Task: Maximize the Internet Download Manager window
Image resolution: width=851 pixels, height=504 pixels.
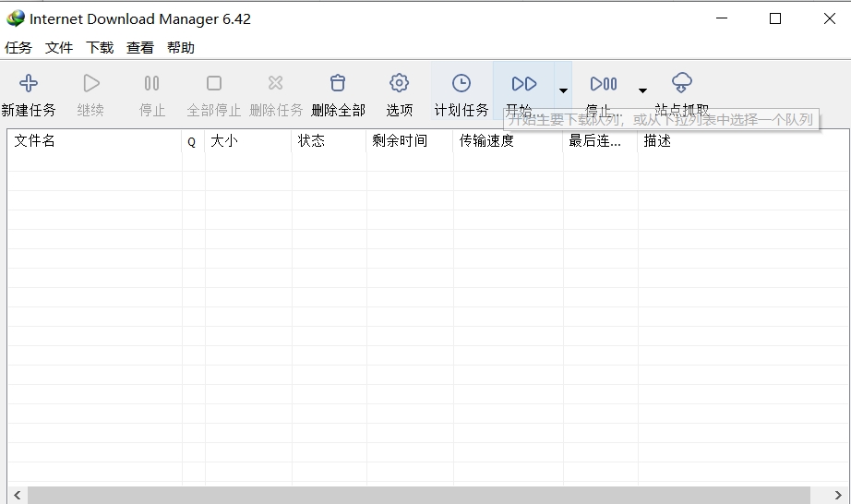Action: pos(775,18)
